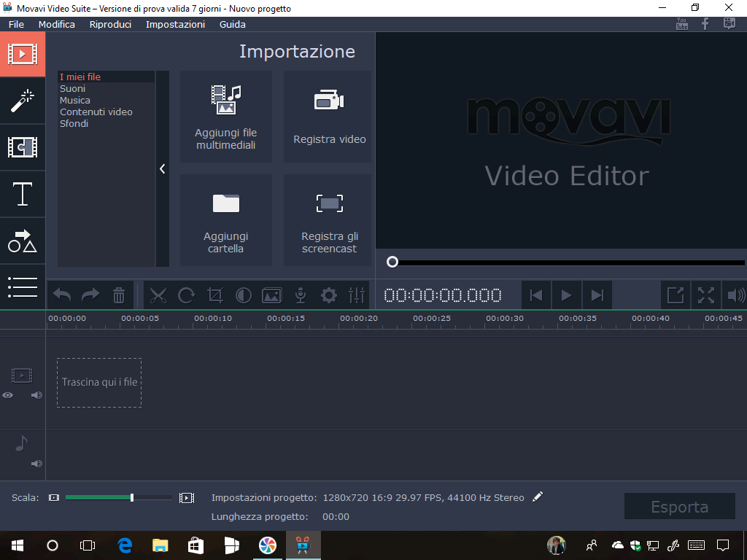Click the Rotate clip icon
Viewport: 747px width, 560px height.
pos(186,296)
